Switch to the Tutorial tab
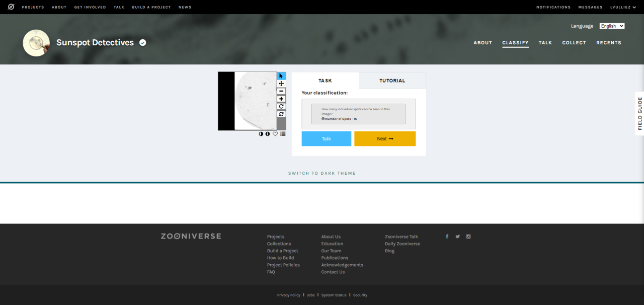 [392, 81]
